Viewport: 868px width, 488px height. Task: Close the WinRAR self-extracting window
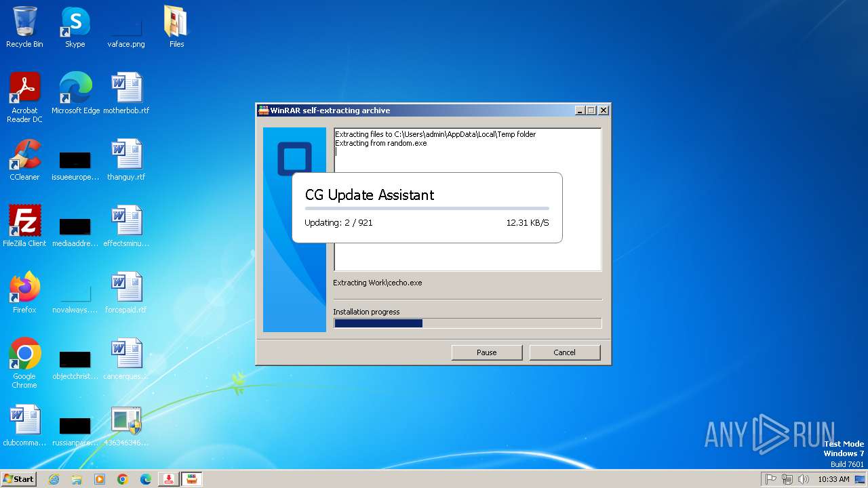[603, 110]
